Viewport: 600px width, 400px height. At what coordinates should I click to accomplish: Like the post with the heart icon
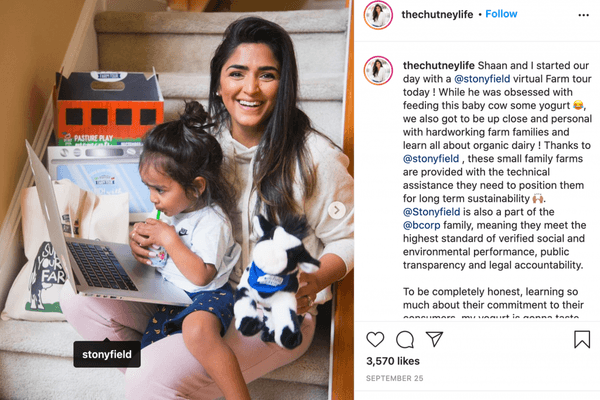coord(375,340)
